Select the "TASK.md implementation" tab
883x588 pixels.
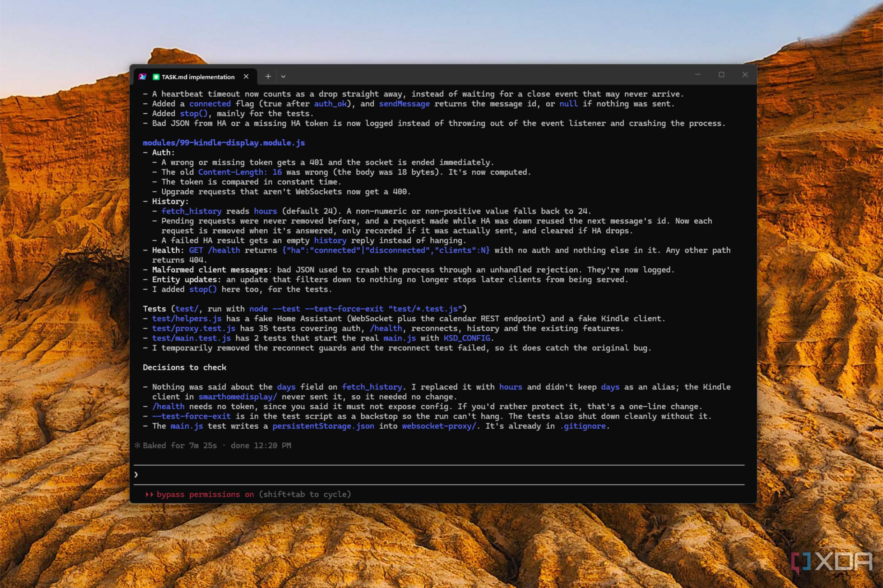[x=195, y=77]
